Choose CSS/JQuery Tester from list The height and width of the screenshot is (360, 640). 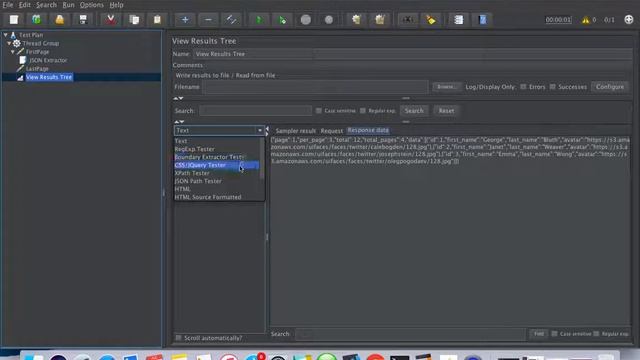click(x=217, y=165)
